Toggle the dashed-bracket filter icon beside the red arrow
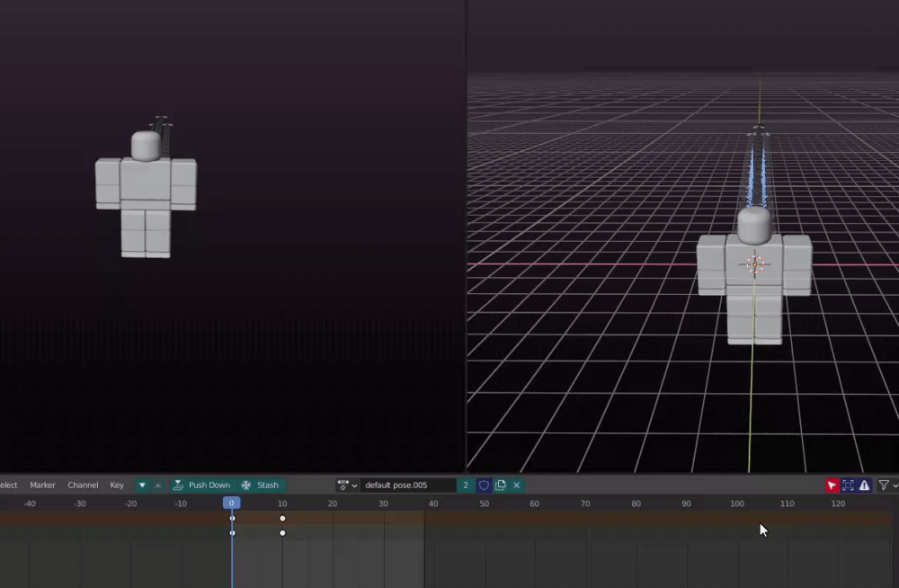Screen dimensions: 899x588 848,486
